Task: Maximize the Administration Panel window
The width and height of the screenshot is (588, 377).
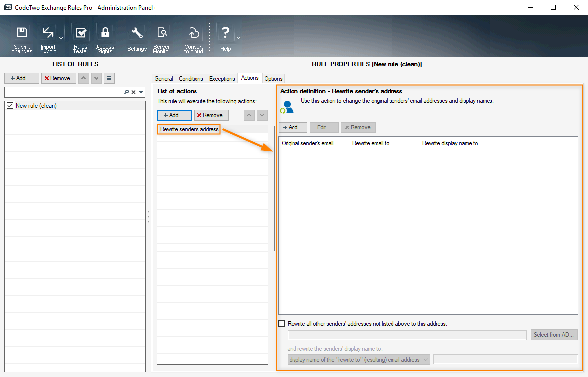Action: click(x=553, y=7)
